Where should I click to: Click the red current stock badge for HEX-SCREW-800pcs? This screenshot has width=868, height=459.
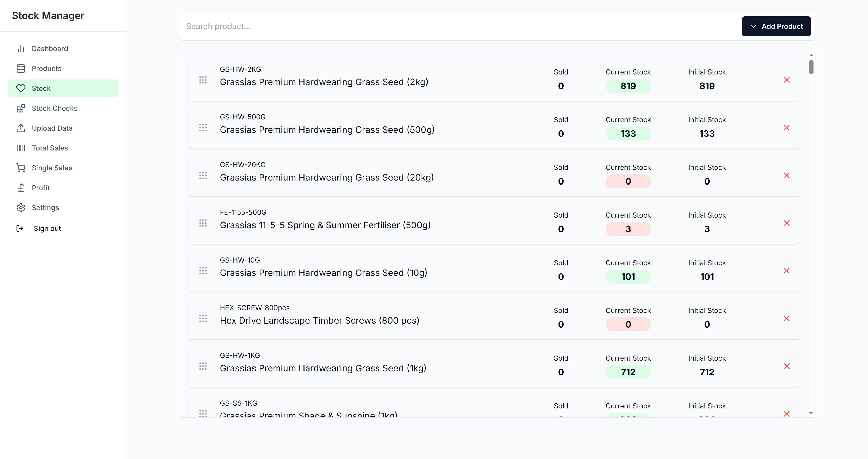pos(628,325)
